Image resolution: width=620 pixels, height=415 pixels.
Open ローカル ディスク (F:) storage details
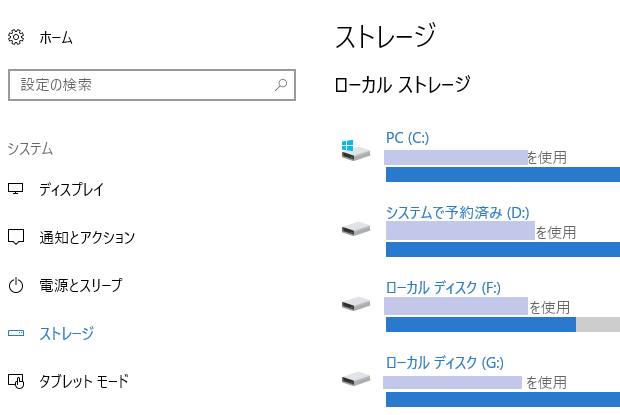coord(443,287)
